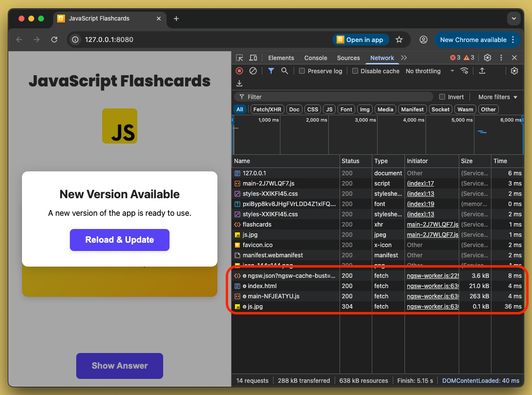Viewport: 532px width, 395px height.
Task: Click the red errors count badge
Action: tap(455, 58)
